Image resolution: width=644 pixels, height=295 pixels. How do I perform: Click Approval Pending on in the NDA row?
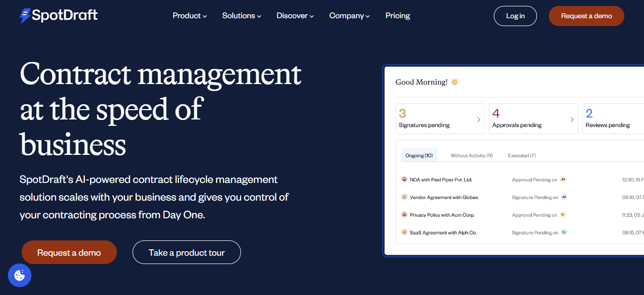(x=535, y=180)
